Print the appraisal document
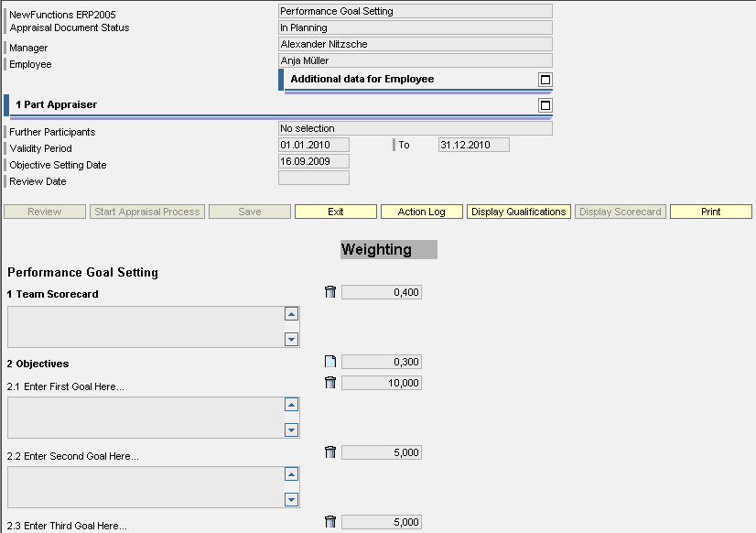Screen dimensions: 756x533 pos(710,212)
